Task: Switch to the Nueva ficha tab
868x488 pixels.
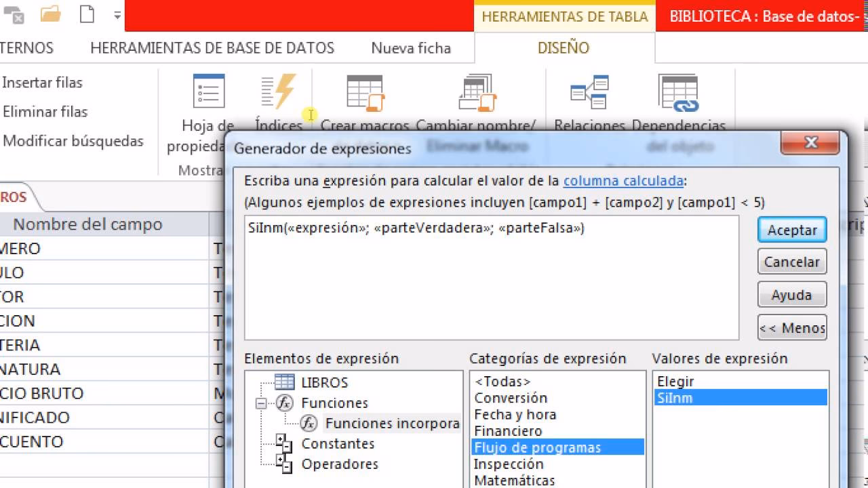Action: pos(411,48)
